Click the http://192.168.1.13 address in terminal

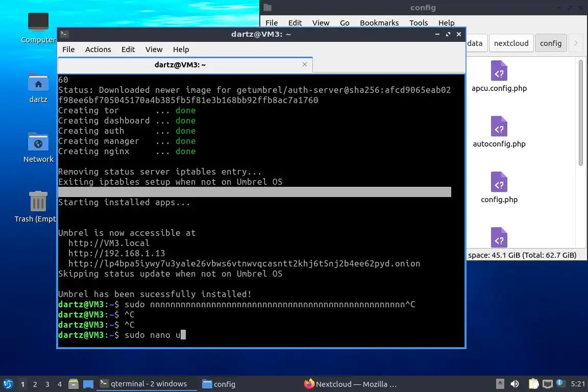tap(116, 253)
